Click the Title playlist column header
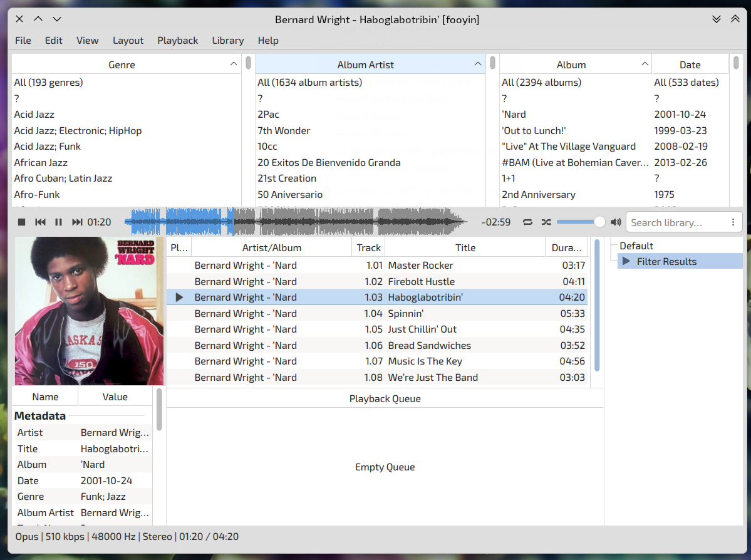Screen dimensions: 751x560 (465, 247)
